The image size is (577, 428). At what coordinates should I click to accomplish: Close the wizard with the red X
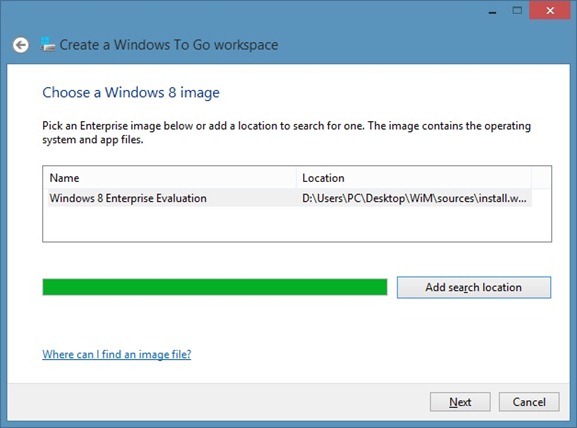coord(550,10)
